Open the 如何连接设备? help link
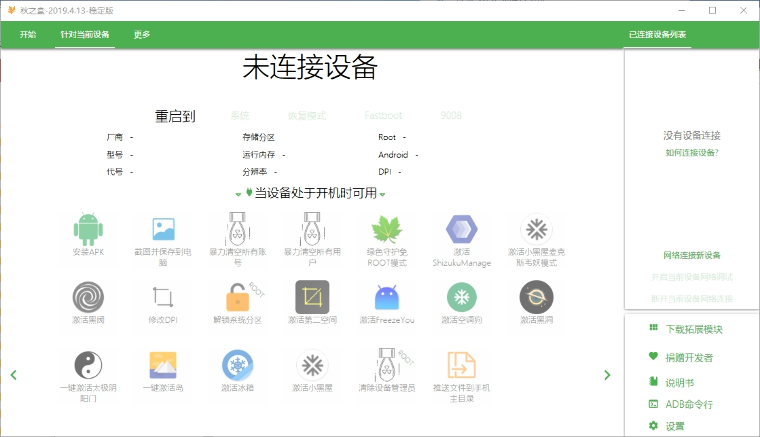This screenshot has height=437, width=760. click(692, 153)
